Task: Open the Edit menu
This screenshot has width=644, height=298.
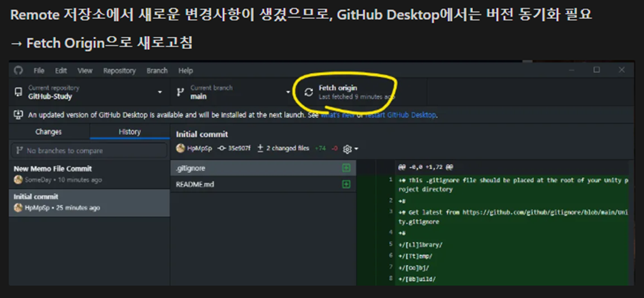Action: tap(61, 71)
